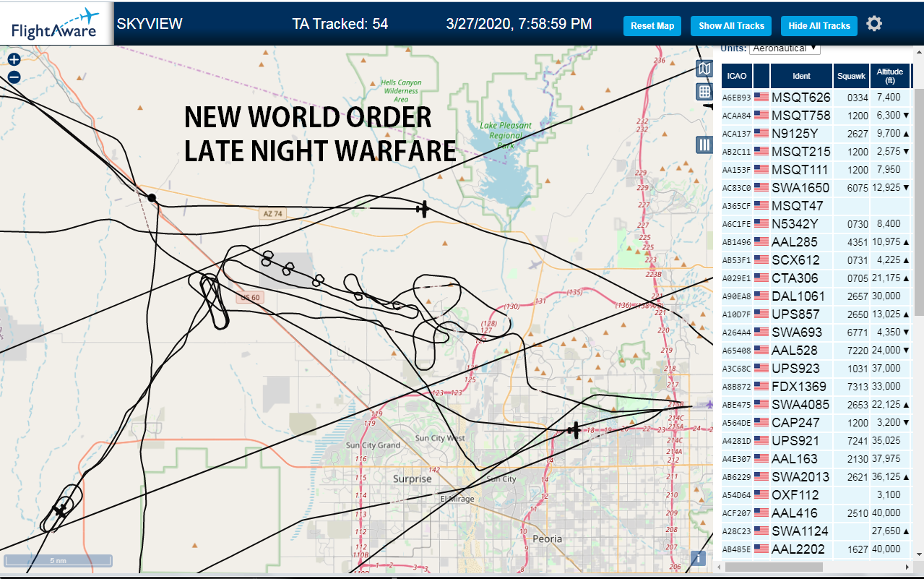Select the MSQT215 ident

point(801,152)
